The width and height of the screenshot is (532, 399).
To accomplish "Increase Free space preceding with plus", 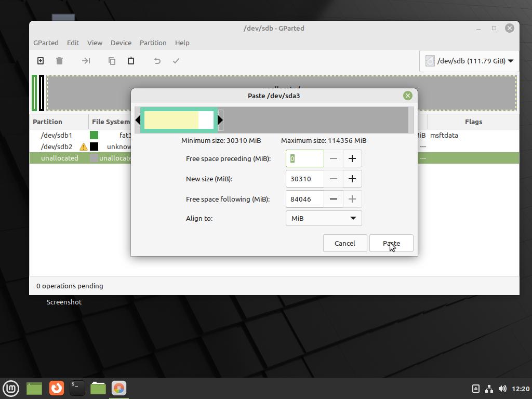I will pos(352,158).
